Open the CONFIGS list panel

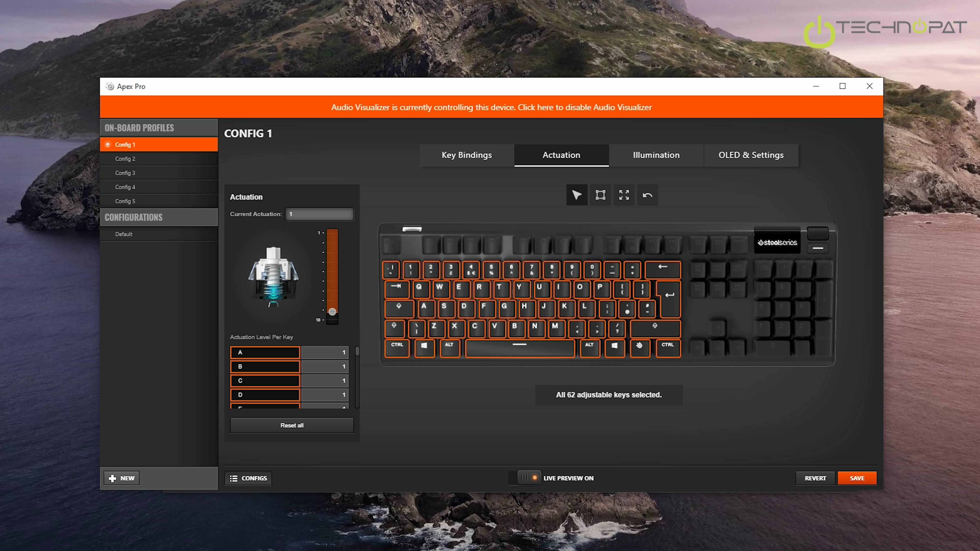248,478
